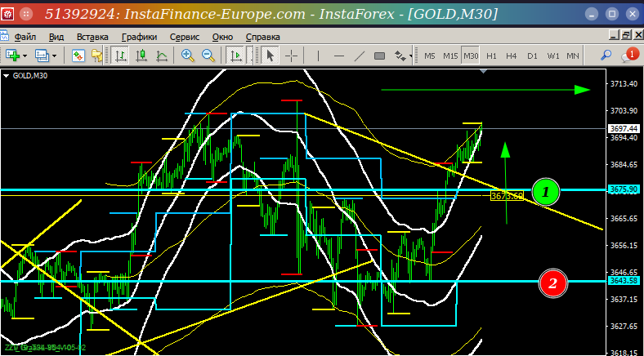The image size is (644, 356).
Task: Open the Графики menu
Action: click(x=139, y=37)
